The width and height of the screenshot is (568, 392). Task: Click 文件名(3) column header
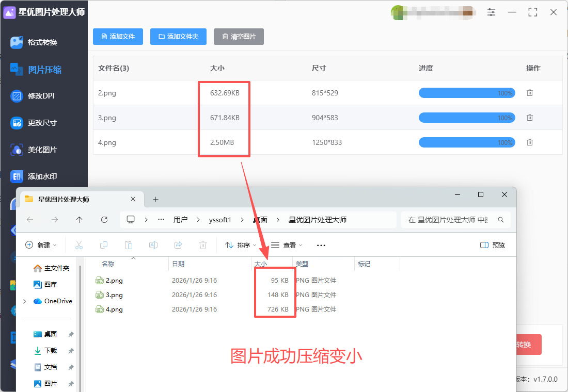(114, 68)
